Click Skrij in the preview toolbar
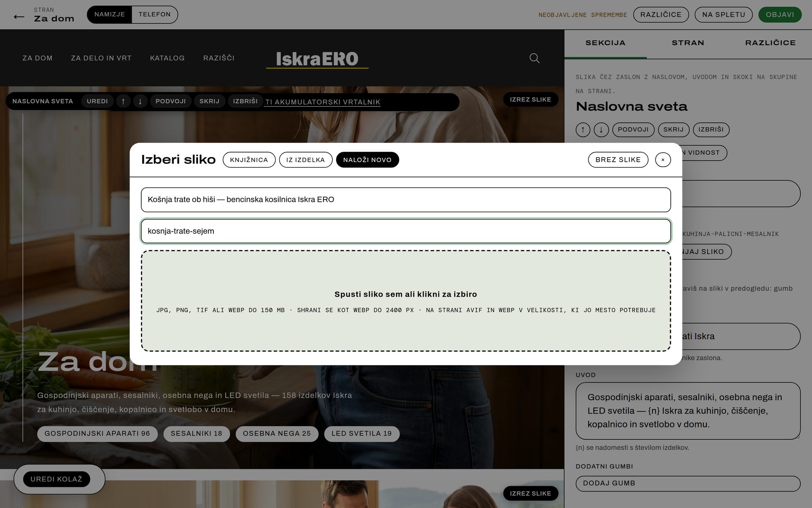The width and height of the screenshot is (812, 508). [209, 101]
